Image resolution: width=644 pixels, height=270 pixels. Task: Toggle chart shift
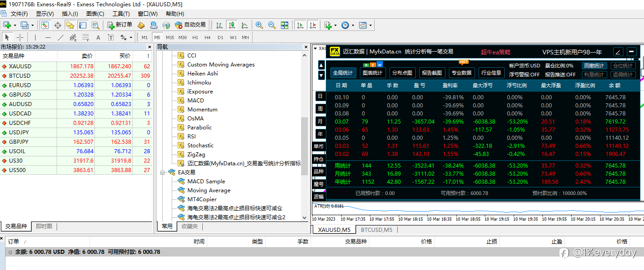click(x=313, y=25)
